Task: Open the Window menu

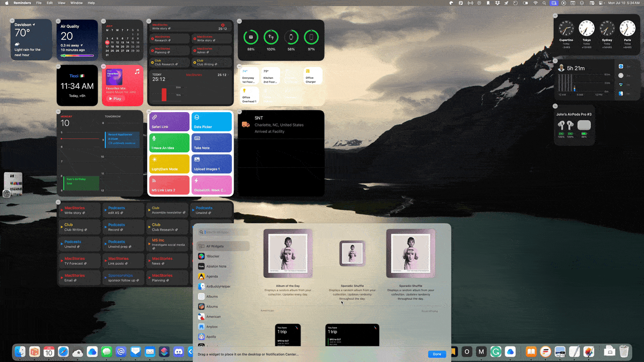Action: coord(77,3)
